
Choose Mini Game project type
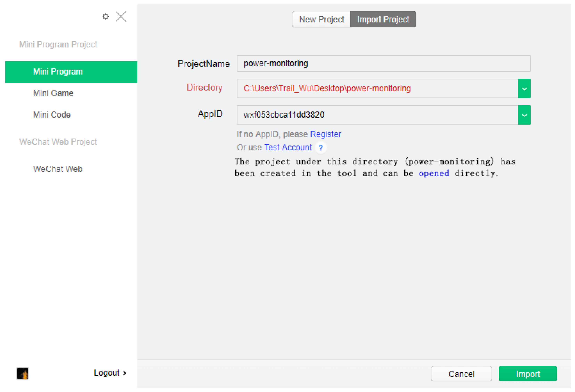pos(53,93)
